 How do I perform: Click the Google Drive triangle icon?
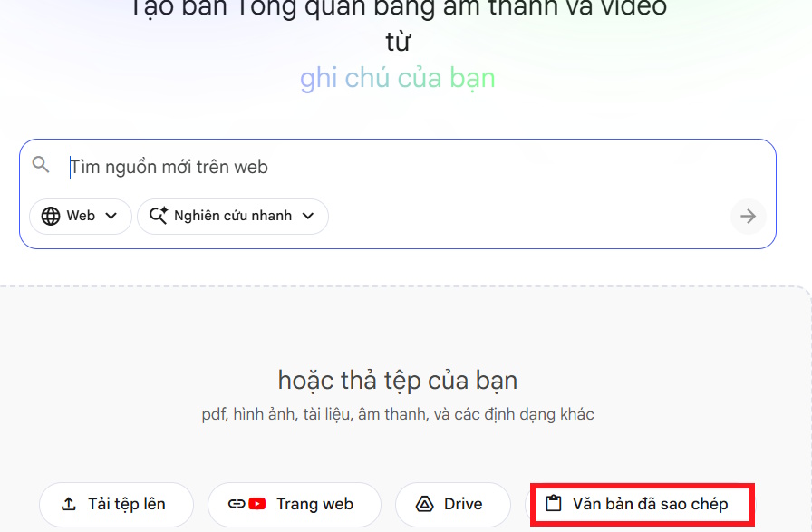(424, 504)
